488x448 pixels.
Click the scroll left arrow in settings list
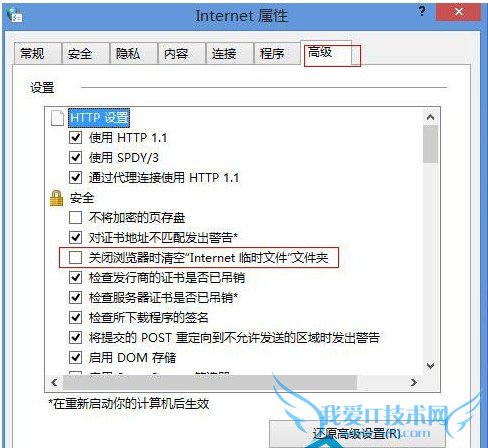[x=54, y=382]
